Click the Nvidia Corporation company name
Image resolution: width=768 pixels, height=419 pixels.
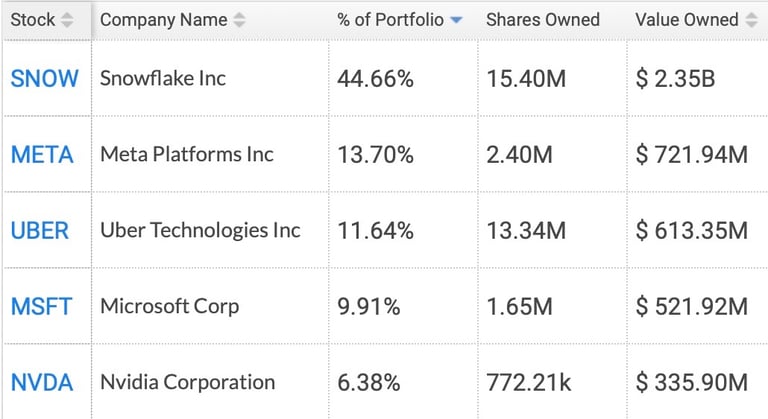pyautogui.click(x=187, y=382)
